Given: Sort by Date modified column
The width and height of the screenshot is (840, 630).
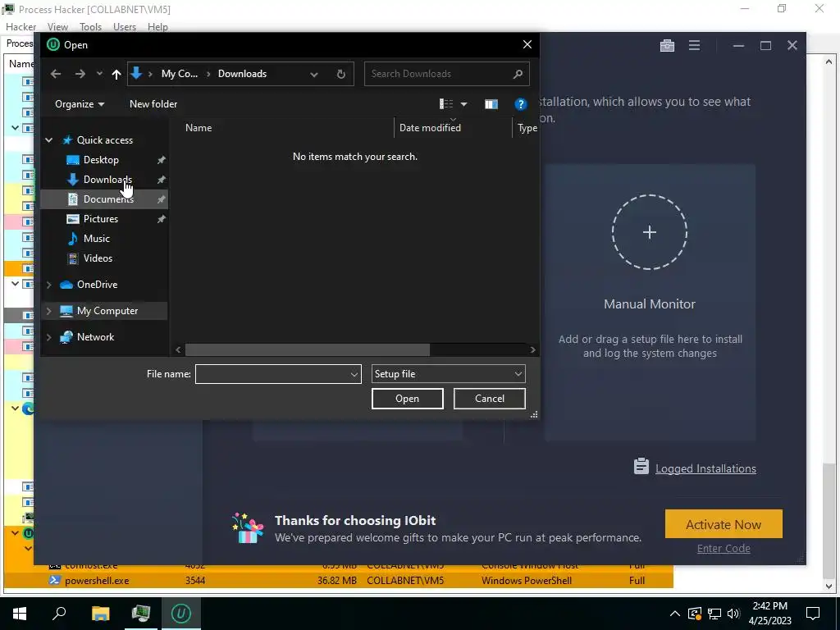Looking at the screenshot, I should tap(430, 127).
